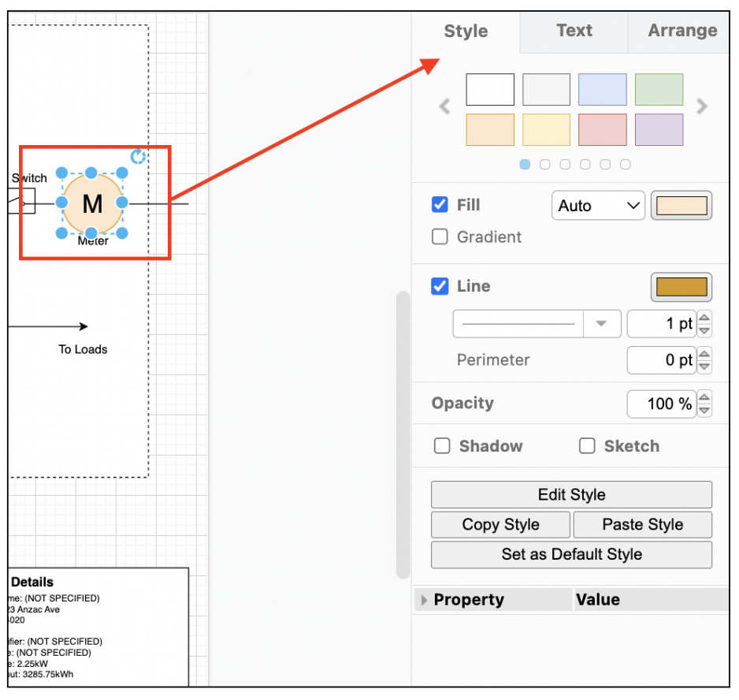Enable the Gradient checkbox
The width and height of the screenshot is (739, 700).
pyautogui.click(x=440, y=236)
